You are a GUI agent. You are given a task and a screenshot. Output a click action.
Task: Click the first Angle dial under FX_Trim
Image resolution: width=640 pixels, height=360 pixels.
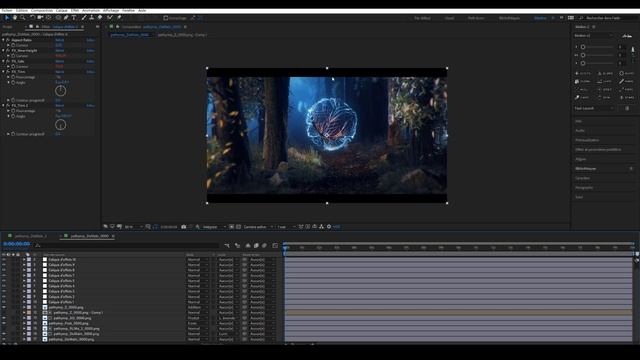click(x=60, y=91)
